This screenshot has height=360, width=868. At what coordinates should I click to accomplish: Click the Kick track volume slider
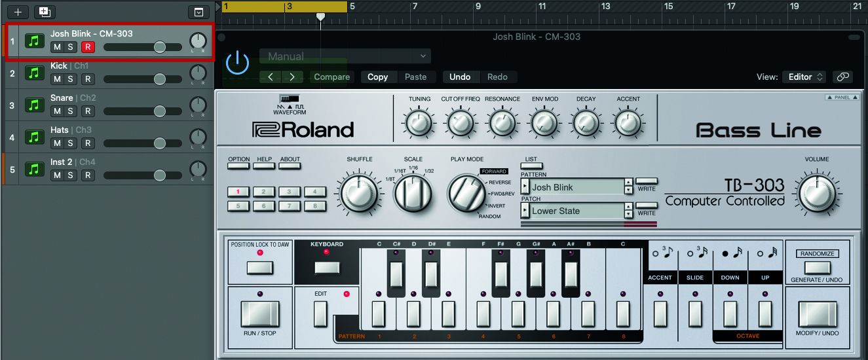(x=143, y=79)
